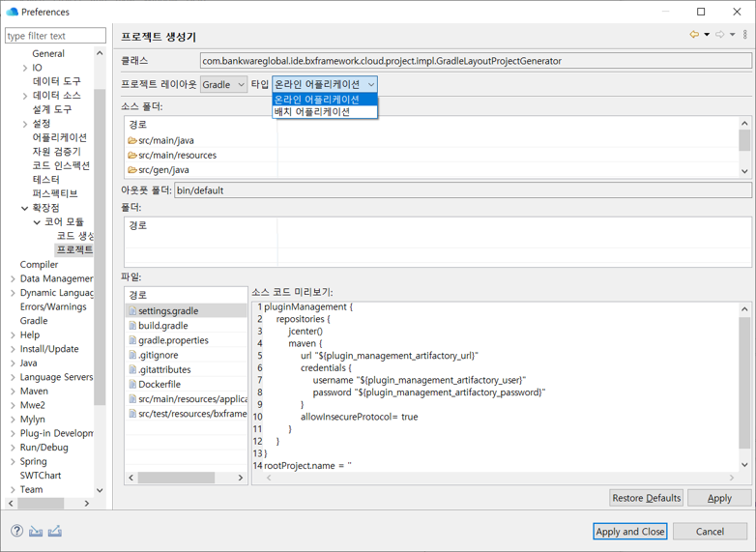Expand the 설정 tree node
756x552 pixels.
[x=24, y=124]
